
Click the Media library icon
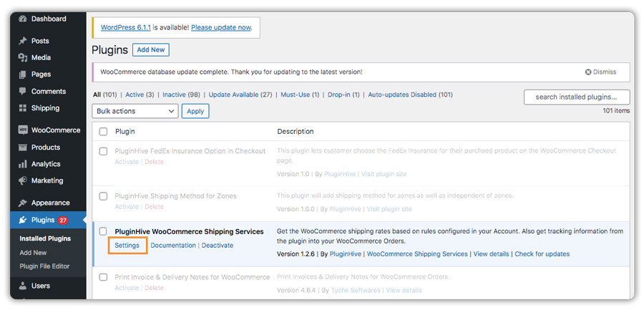click(23, 58)
